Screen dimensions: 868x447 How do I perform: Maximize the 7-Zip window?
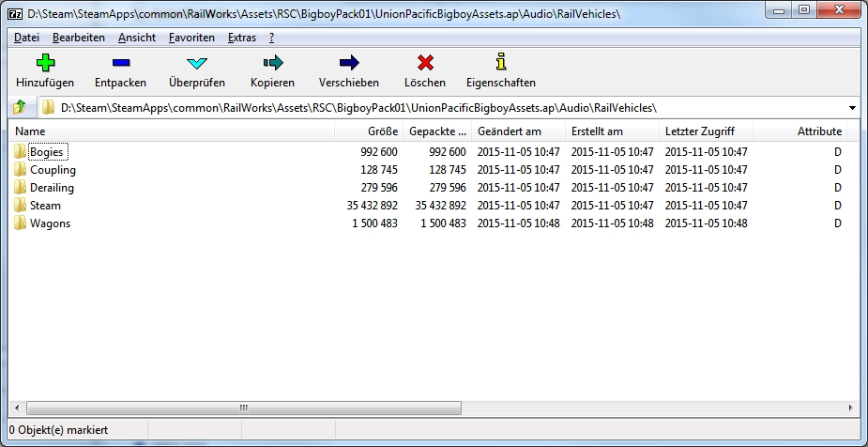tap(804, 9)
